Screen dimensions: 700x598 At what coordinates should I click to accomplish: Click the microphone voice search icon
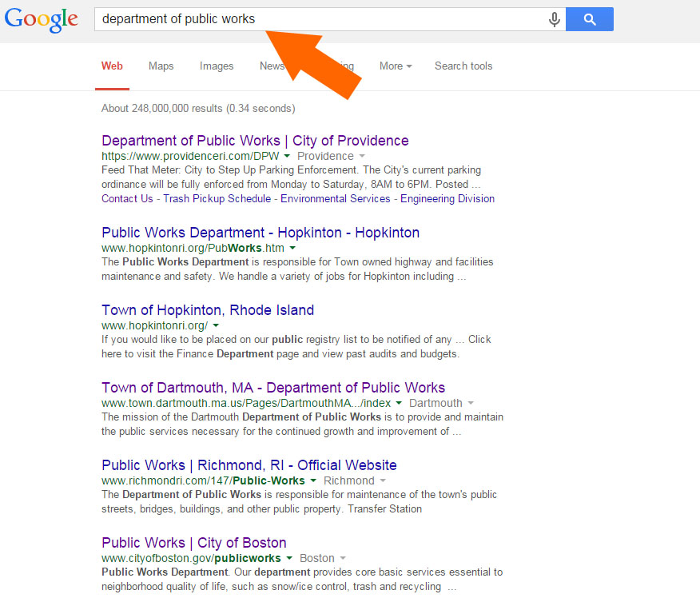(554, 19)
